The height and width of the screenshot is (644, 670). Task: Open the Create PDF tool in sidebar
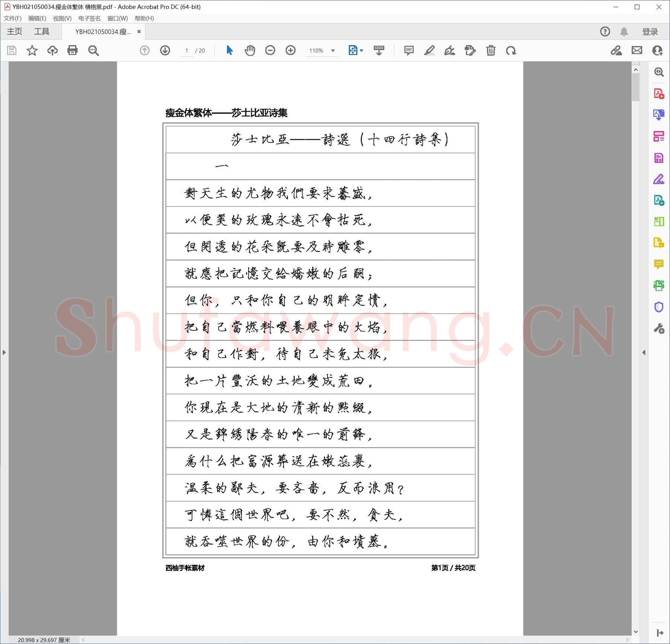coord(659,93)
